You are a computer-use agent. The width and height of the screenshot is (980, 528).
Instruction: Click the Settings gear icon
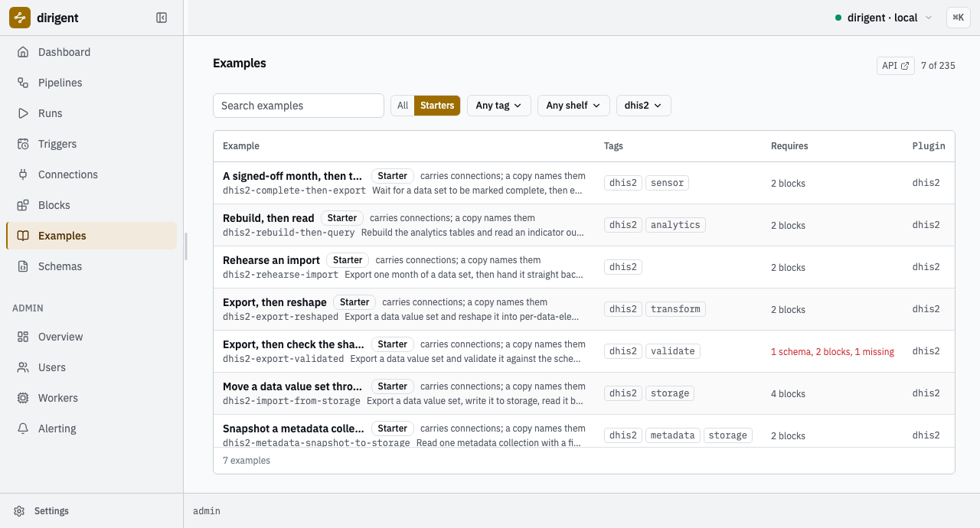click(19, 511)
